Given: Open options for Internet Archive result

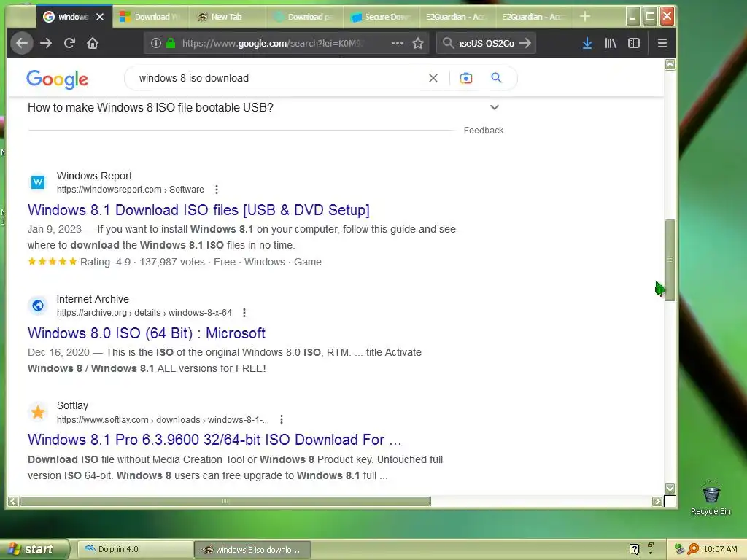Looking at the screenshot, I should tap(244, 313).
